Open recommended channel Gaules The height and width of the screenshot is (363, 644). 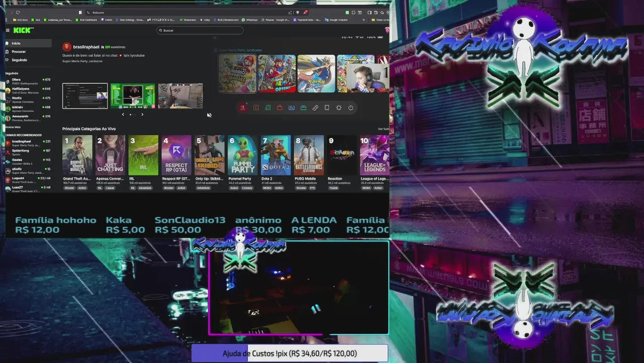[x=28, y=161]
